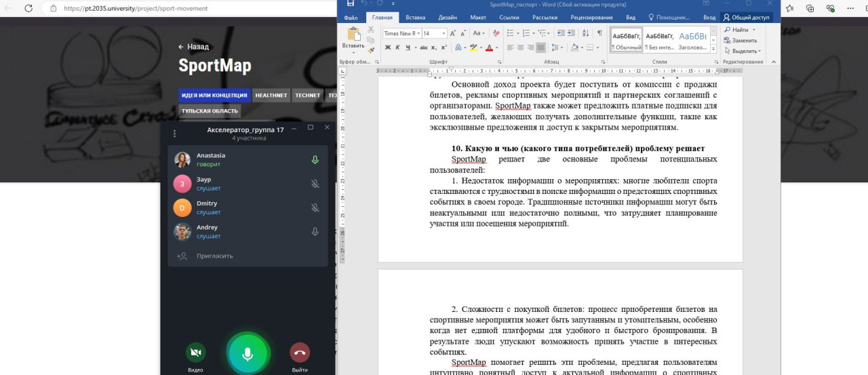
Task: Leave call with red Выйти button
Action: [300, 353]
